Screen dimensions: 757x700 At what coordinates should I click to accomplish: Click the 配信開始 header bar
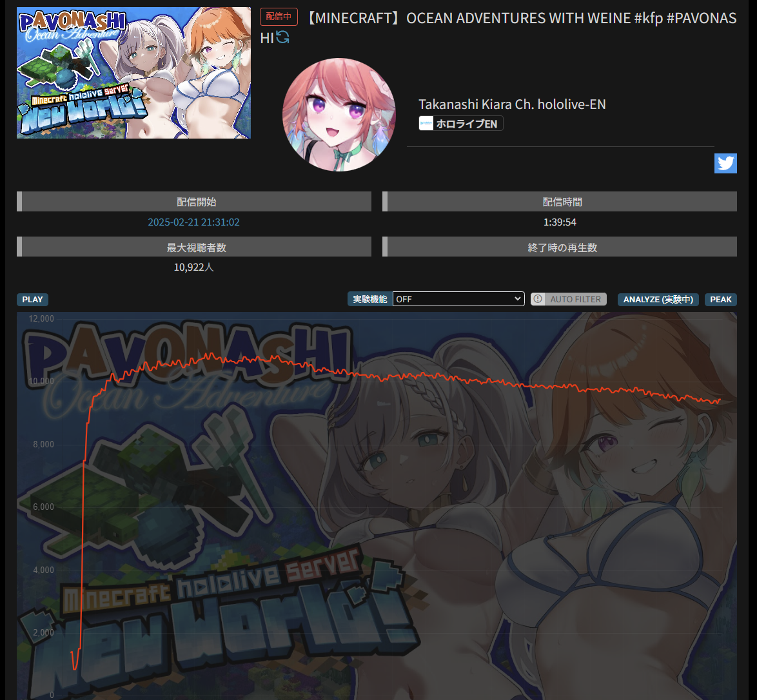[x=194, y=202]
